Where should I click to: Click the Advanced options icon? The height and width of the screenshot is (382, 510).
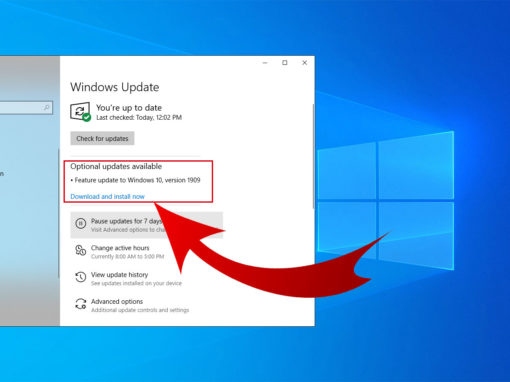tap(81, 304)
